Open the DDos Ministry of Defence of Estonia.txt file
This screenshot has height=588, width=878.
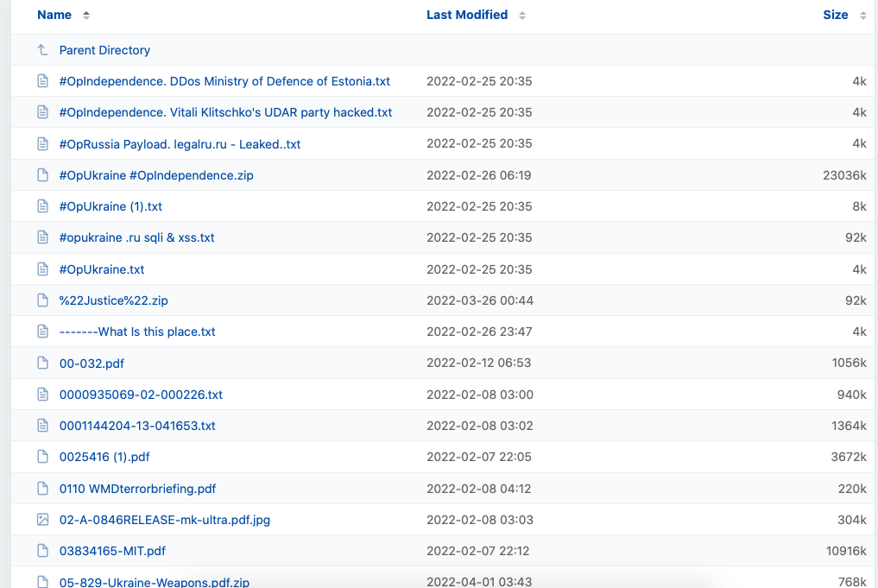(224, 81)
